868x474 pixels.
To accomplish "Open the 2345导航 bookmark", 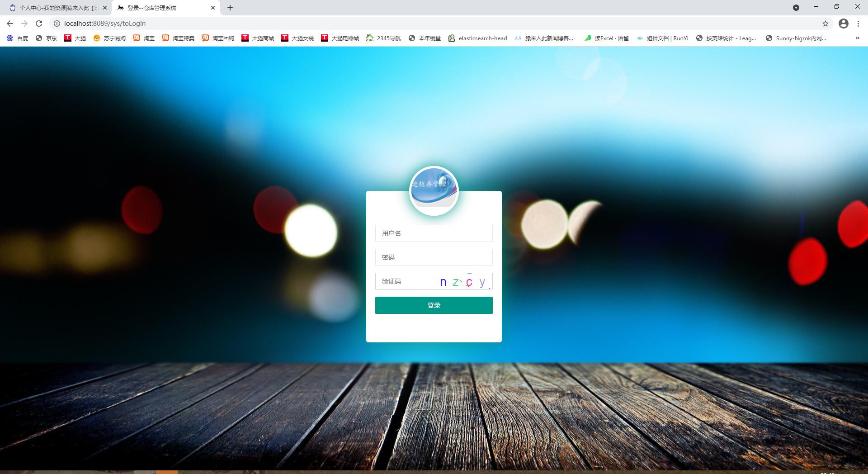I will coord(383,38).
